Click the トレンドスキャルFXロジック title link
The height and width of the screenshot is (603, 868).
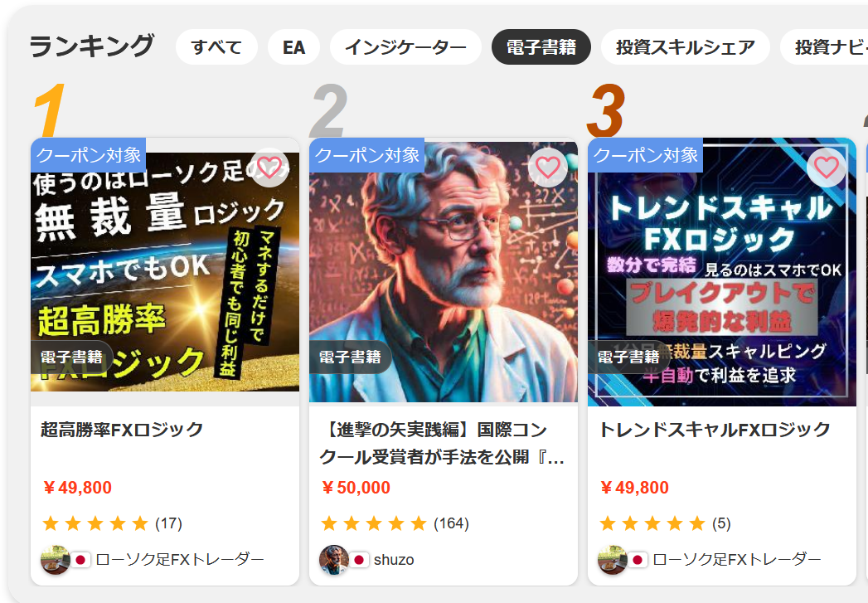click(x=715, y=430)
